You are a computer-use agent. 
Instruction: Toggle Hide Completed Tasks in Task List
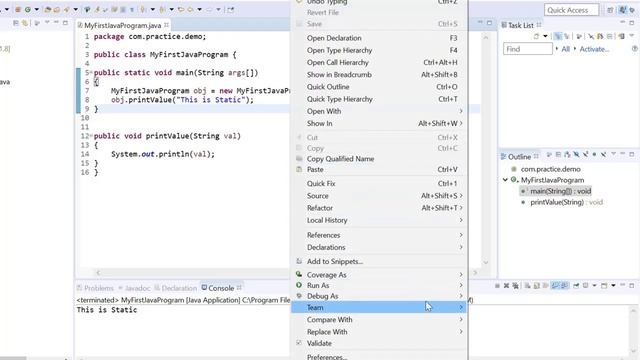(591, 36)
